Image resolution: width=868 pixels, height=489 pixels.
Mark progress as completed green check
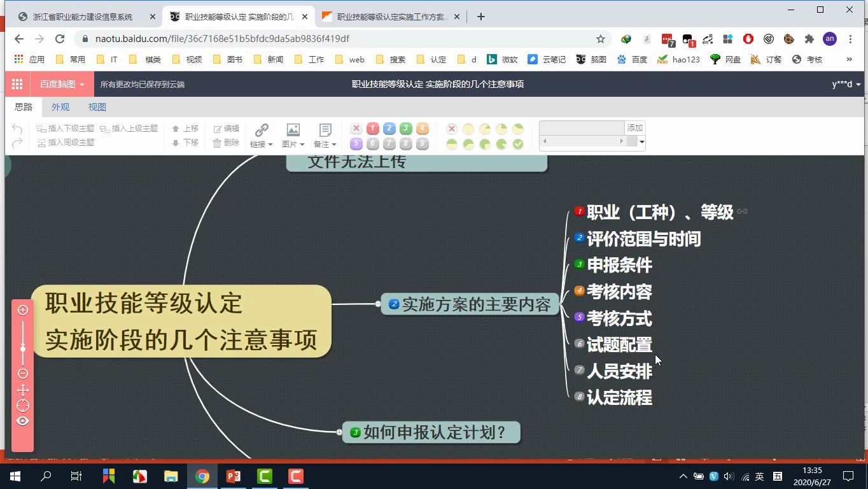point(518,145)
